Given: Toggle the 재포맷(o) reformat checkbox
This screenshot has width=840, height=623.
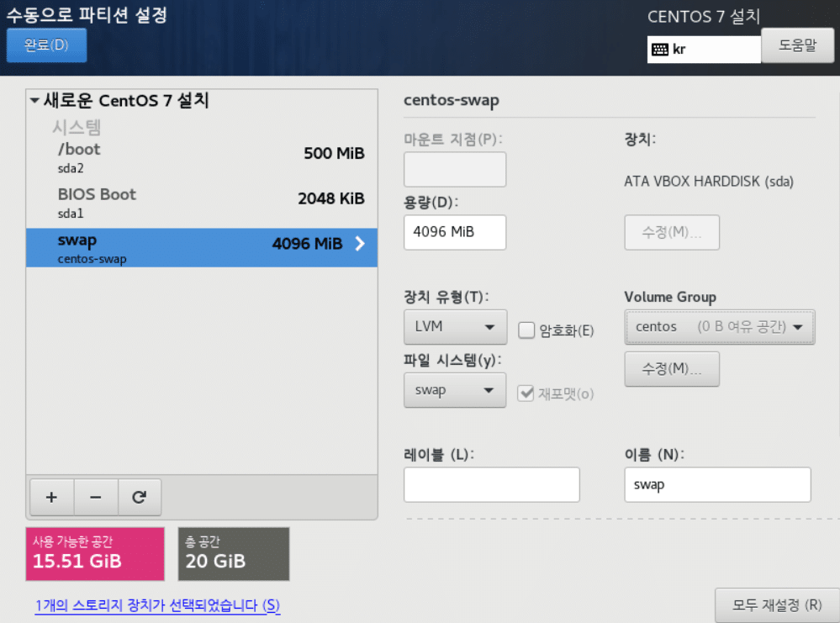Looking at the screenshot, I should click(x=526, y=393).
